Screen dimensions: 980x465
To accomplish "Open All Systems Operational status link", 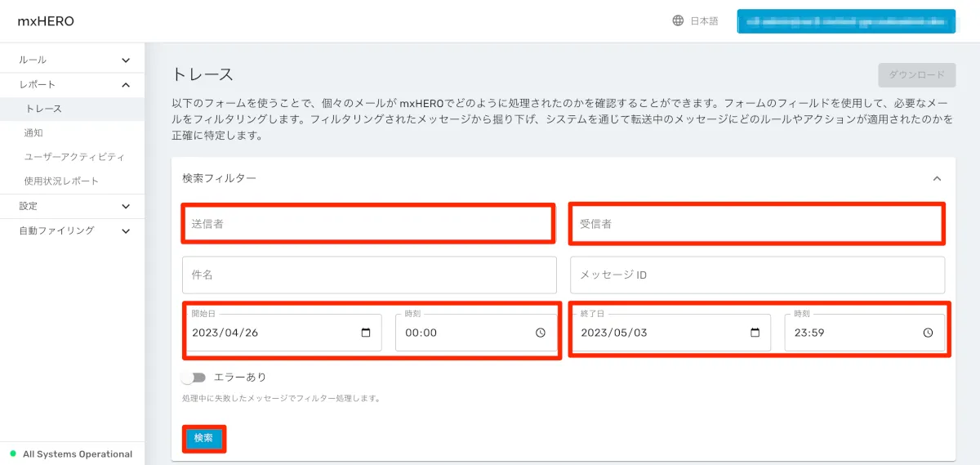I will [78, 454].
